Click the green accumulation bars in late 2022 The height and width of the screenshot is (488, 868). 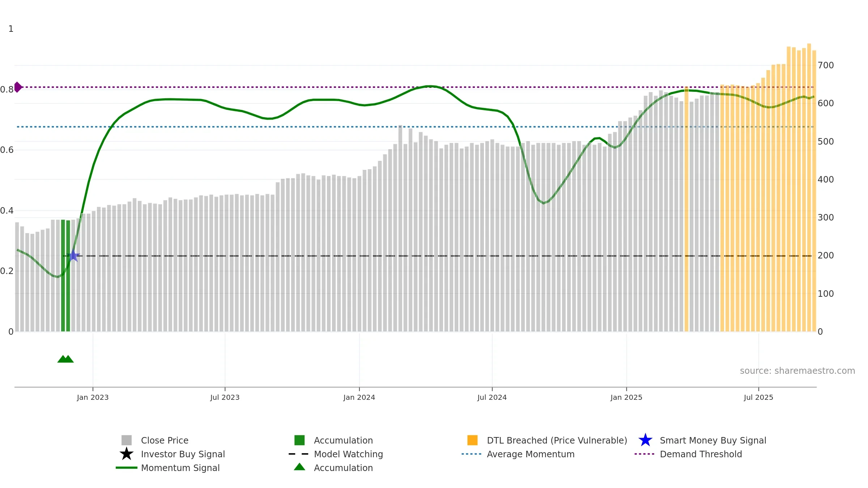tap(65, 275)
